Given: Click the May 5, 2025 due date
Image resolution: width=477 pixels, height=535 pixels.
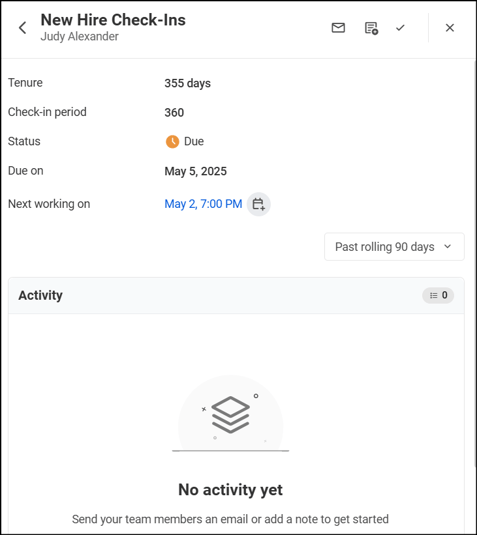Looking at the screenshot, I should tap(196, 171).
